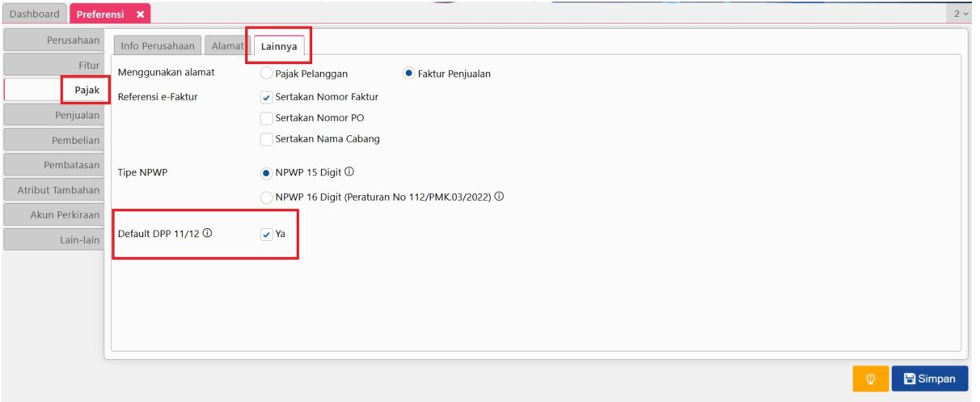
Task: Click the Simpan save button
Action: click(930, 379)
